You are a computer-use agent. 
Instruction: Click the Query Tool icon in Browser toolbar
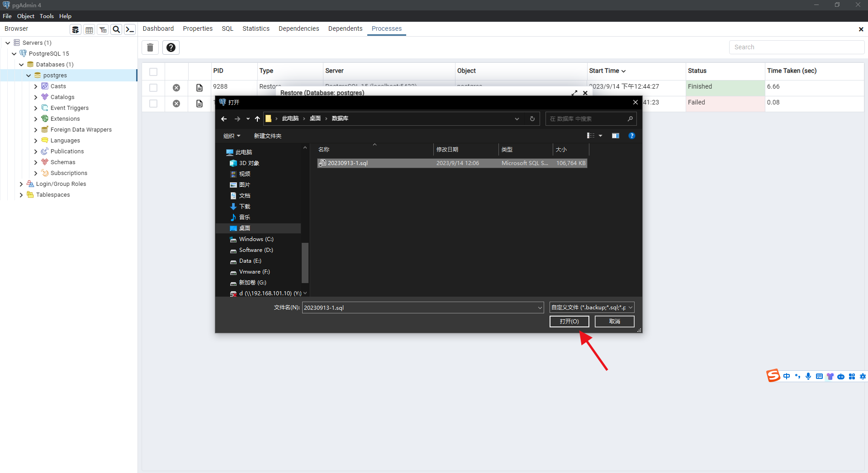click(x=76, y=30)
